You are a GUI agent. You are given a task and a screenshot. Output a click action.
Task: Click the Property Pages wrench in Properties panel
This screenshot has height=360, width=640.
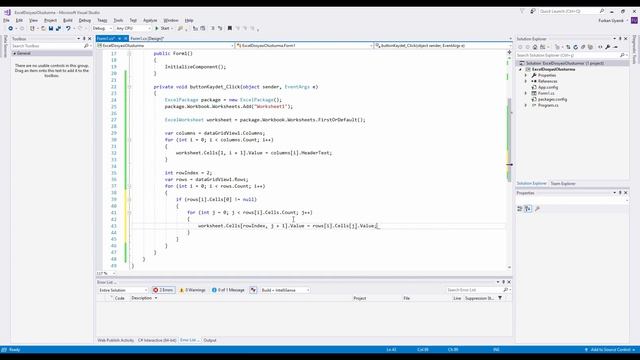pos(537,209)
